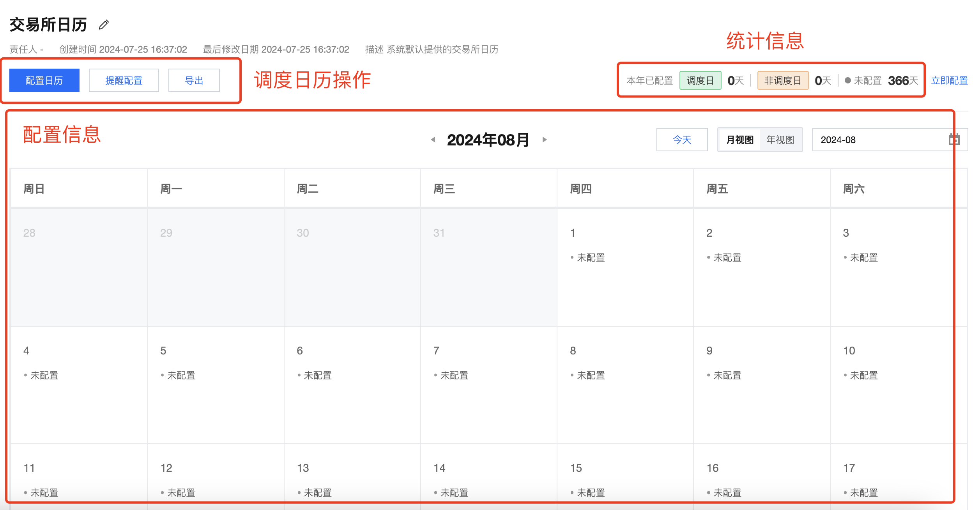Click the gray 未配置 indicator dot in statistics

click(x=847, y=81)
